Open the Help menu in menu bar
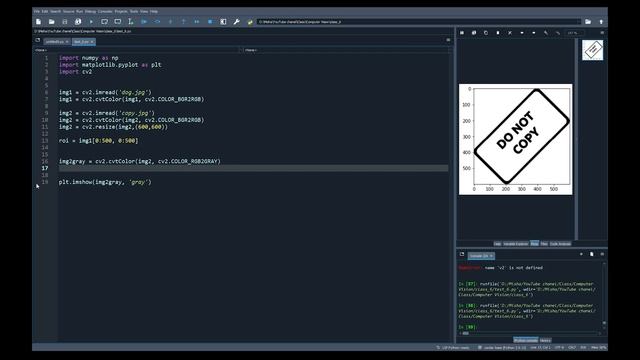 (154, 11)
